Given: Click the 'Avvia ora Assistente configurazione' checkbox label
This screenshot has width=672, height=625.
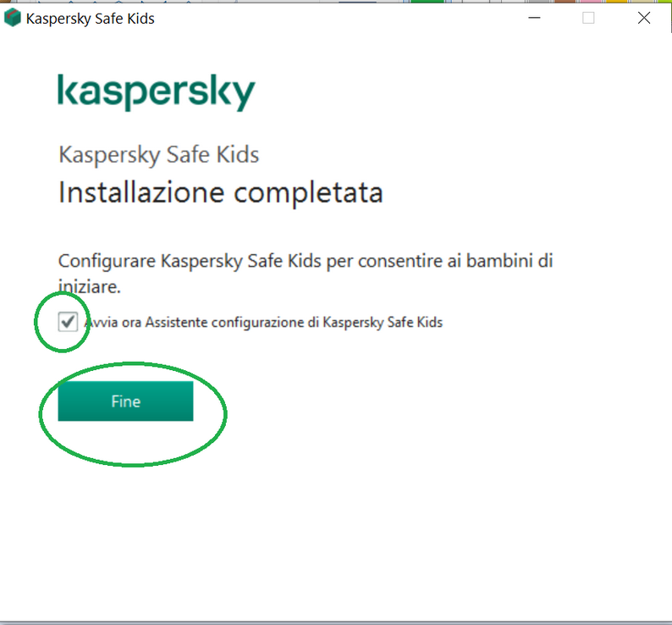Looking at the screenshot, I should pos(263,322).
